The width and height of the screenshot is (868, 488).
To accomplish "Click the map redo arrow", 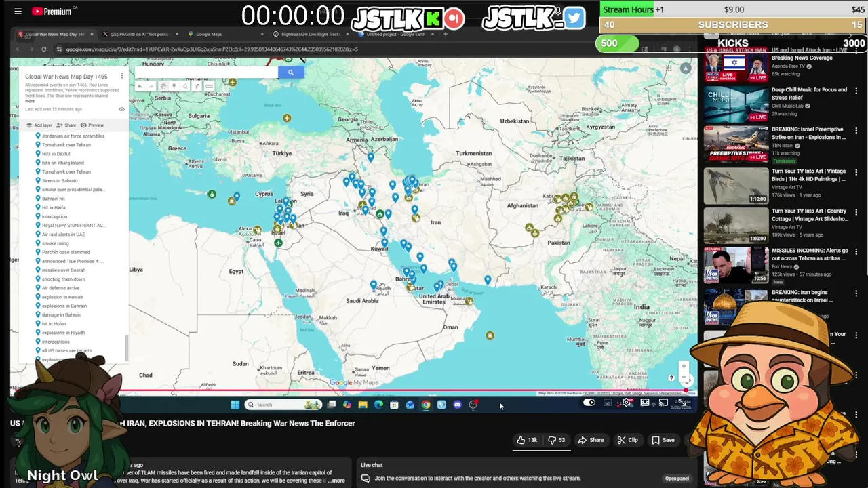I will (x=151, y=86).
